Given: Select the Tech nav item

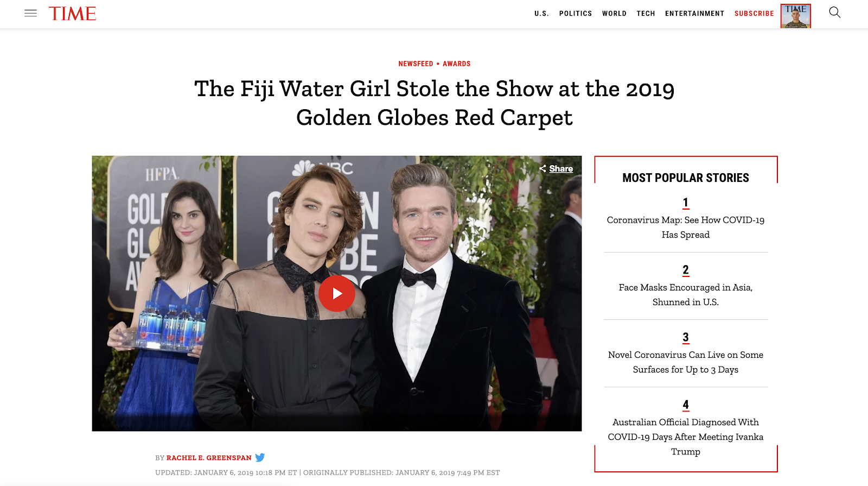Looking at the screenshot, I should pos(646,14).
